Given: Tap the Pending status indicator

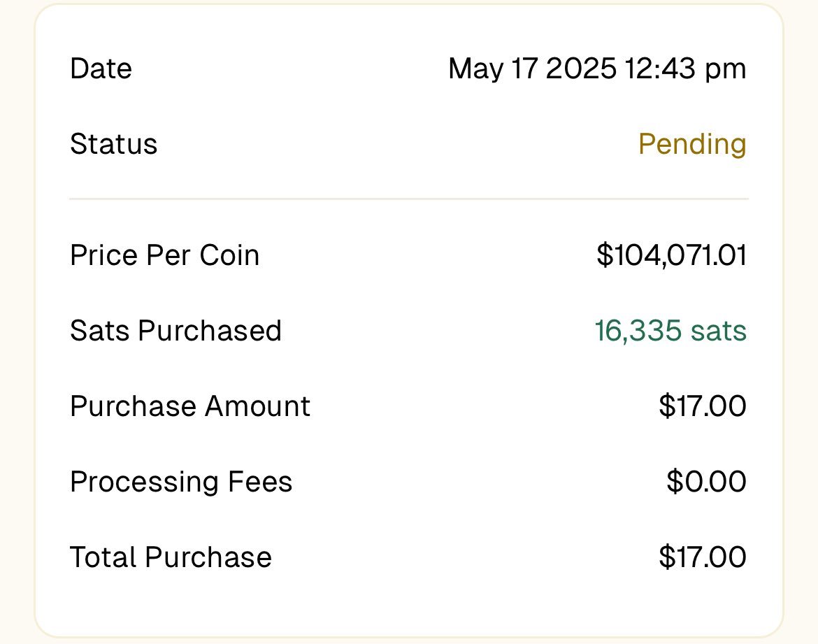Looking at the screenshot, I should coord(692,144).
